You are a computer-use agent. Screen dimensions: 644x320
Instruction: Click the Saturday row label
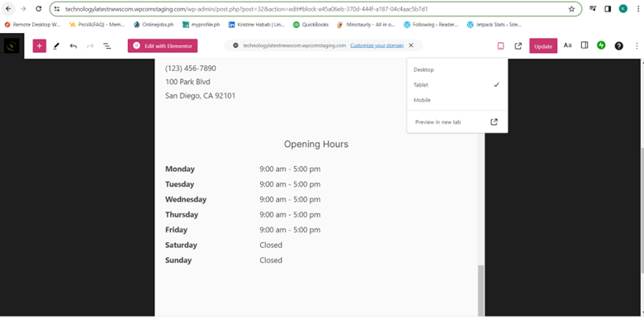(181, 245)
